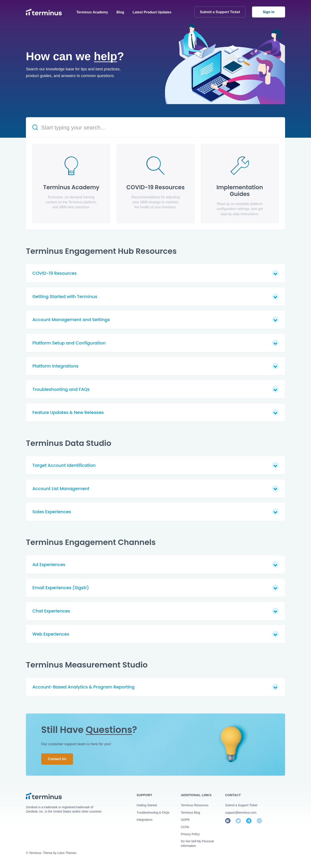Open Blog in top navigation
The width and height of the screenshot is (311, 868).
(x=120, y=12)
